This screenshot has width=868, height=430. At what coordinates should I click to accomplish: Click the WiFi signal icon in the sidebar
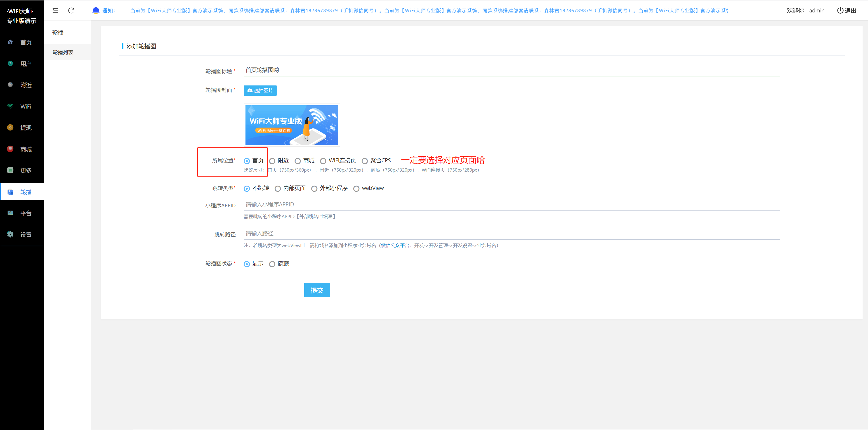(10, 106)
